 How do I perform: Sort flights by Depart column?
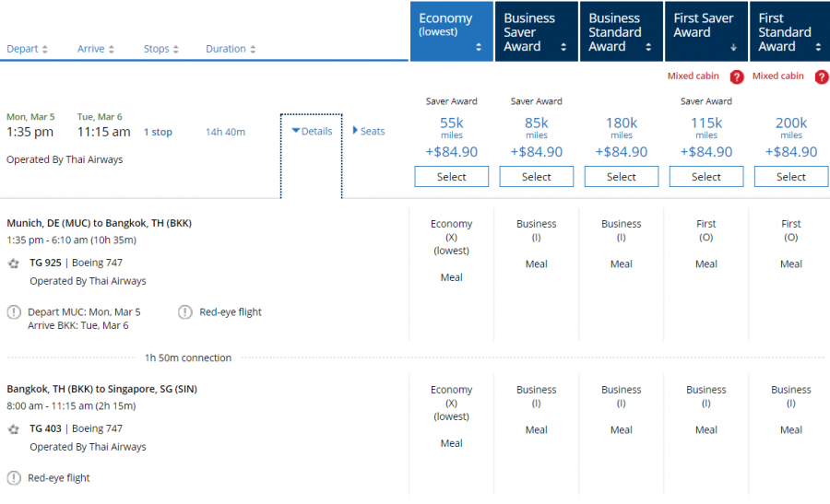[x=27, y=49]
